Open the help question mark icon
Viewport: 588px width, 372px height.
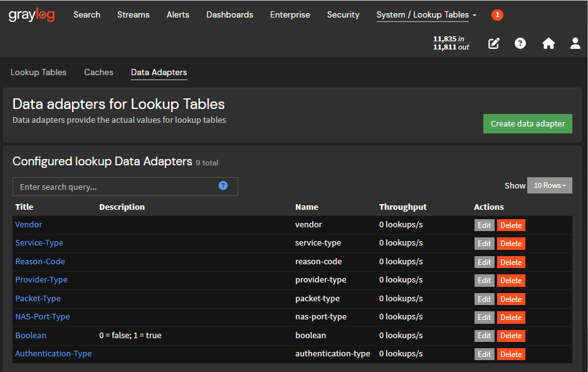(x=520, y=43)
